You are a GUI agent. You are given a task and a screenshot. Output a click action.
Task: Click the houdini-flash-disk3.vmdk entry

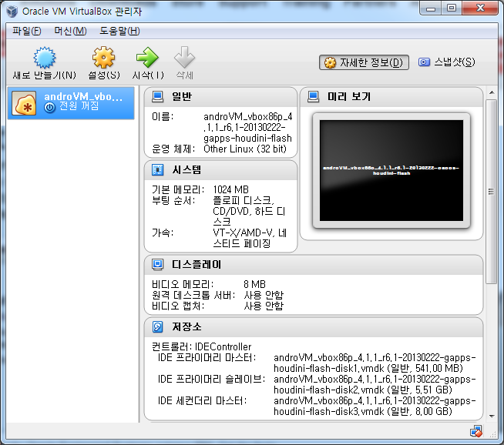pyautogui.click(x=375, y=406)
